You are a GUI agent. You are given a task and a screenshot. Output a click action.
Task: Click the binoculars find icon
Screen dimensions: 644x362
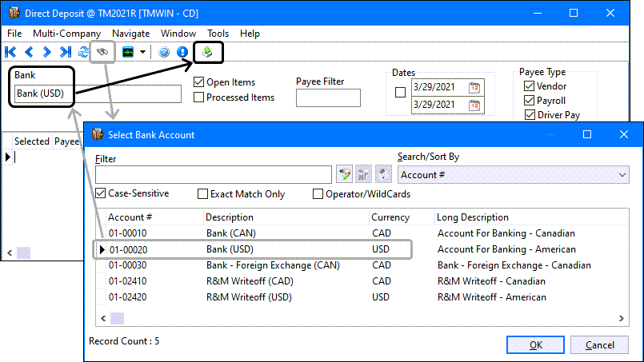click(x=102, y=52)
